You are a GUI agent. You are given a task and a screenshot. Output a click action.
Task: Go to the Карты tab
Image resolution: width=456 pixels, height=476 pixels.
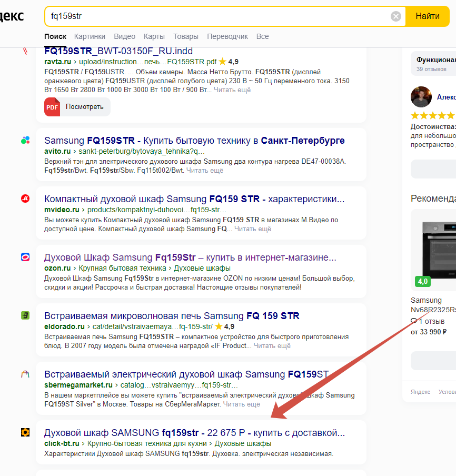point(154,36)
